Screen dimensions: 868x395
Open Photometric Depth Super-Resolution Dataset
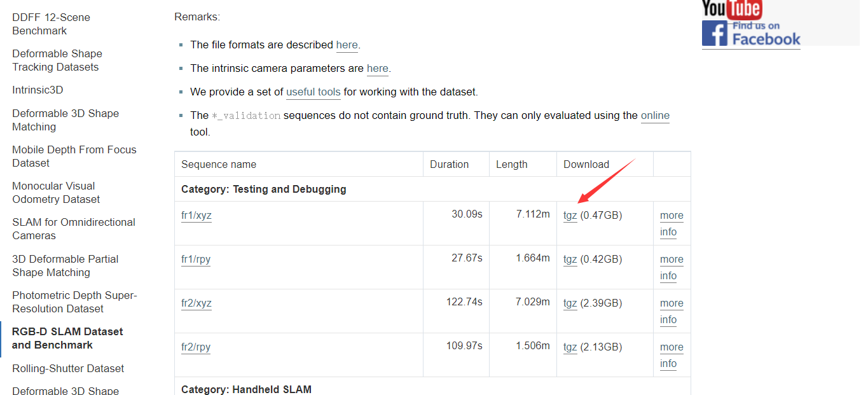click(x=74, y=302)
